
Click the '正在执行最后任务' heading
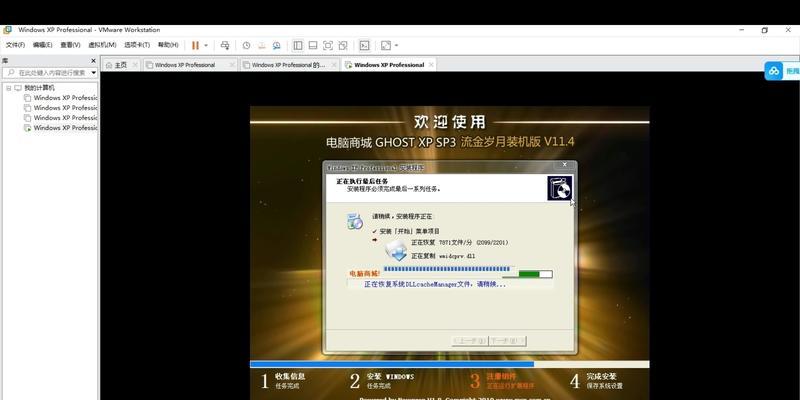click(362, 181)
